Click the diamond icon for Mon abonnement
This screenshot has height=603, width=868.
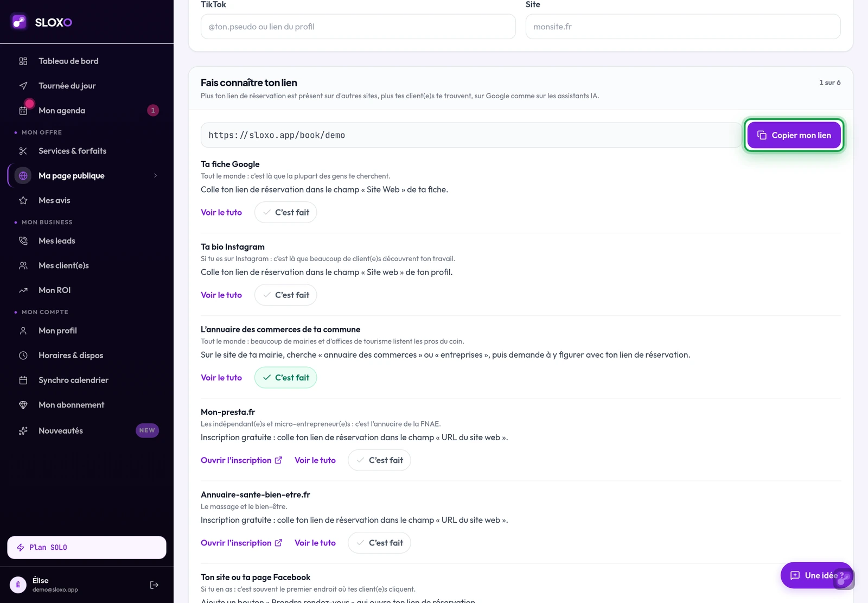pos(23,405)
